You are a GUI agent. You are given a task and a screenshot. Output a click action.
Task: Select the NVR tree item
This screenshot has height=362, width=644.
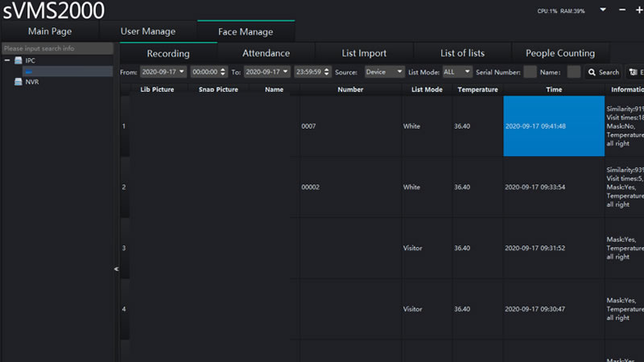point(32,82)
